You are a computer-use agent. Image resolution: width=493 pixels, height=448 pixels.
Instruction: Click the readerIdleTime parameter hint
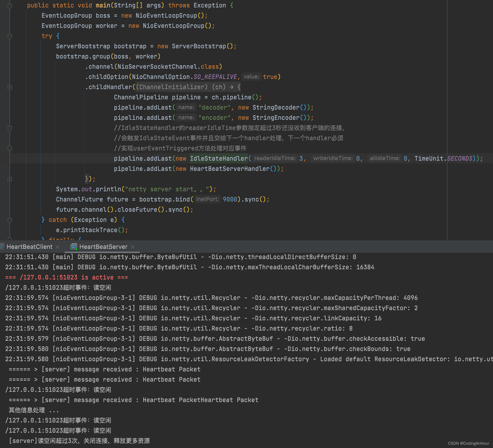275,158
